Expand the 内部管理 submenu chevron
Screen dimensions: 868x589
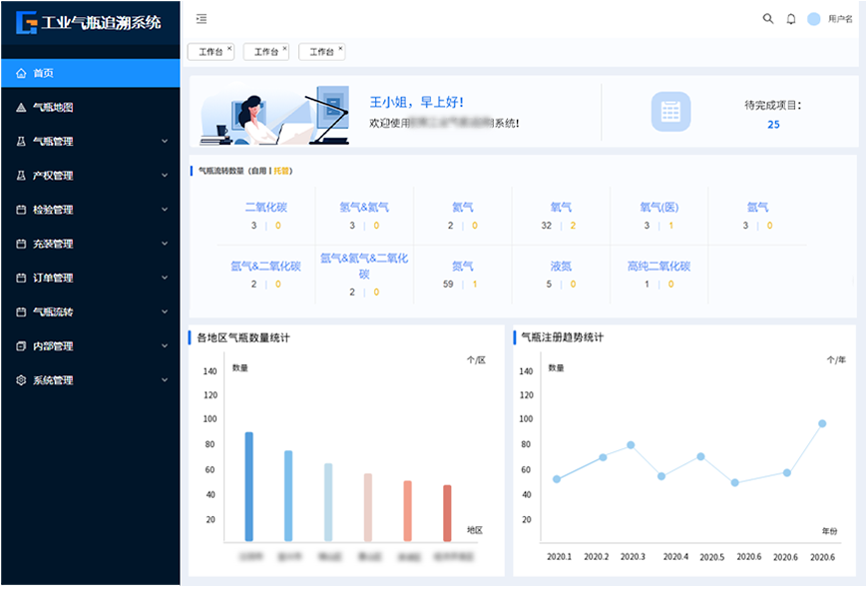coord(165,346)
